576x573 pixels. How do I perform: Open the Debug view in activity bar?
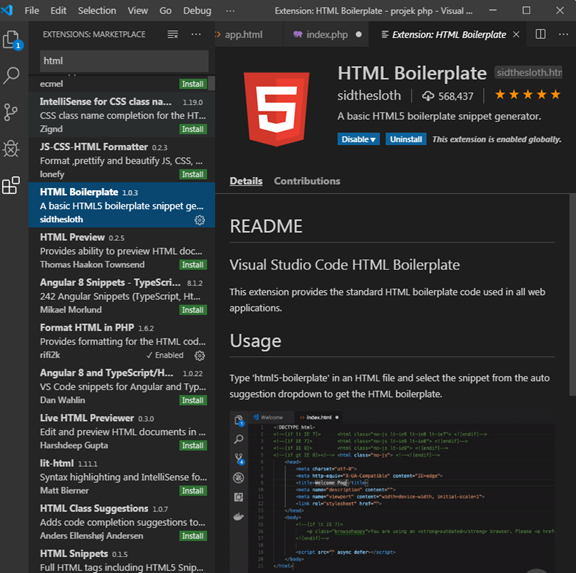coord(11,149)
